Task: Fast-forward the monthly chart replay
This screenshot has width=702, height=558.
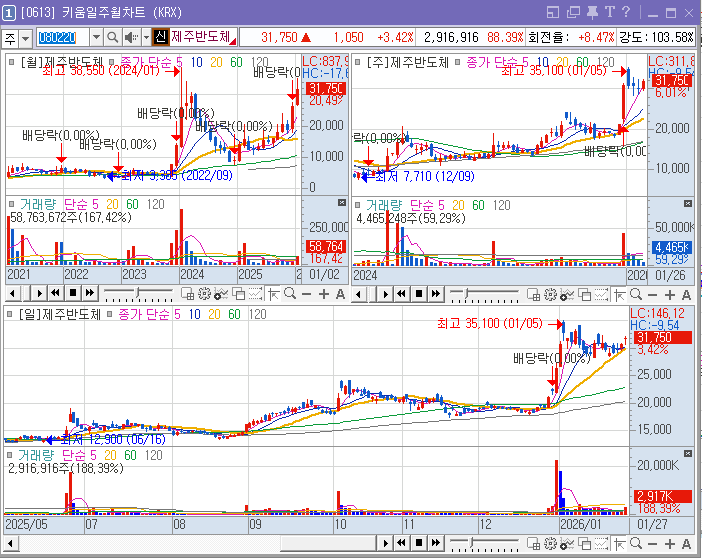Action: coord(90,293)
